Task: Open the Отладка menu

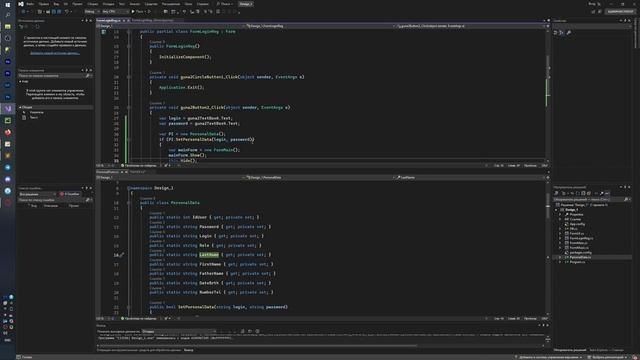Action: [x=109, y=4]
